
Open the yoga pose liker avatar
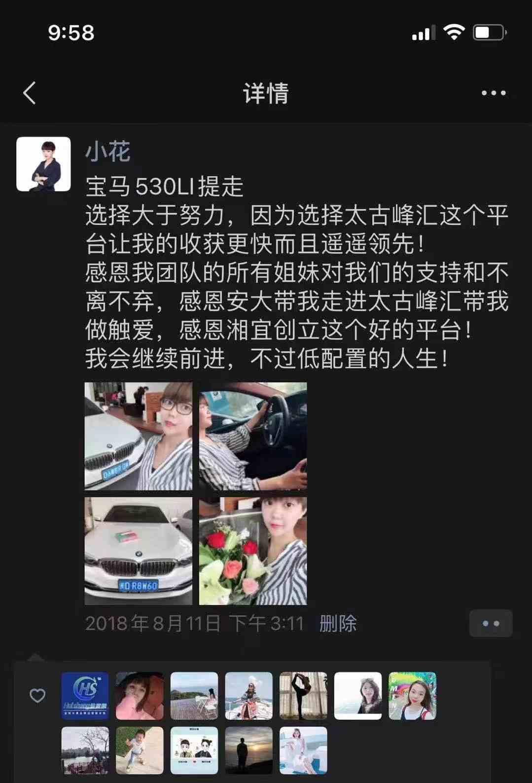[303, 696]
